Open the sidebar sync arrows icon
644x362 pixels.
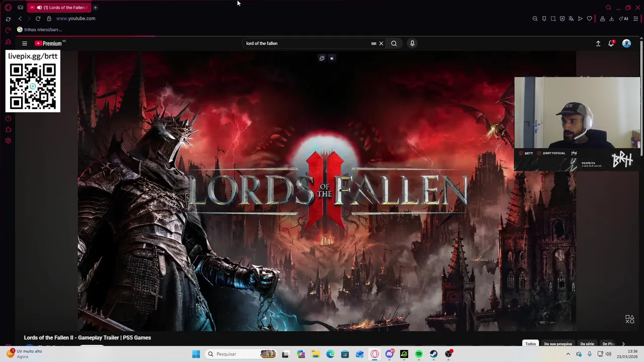(8, 19)
